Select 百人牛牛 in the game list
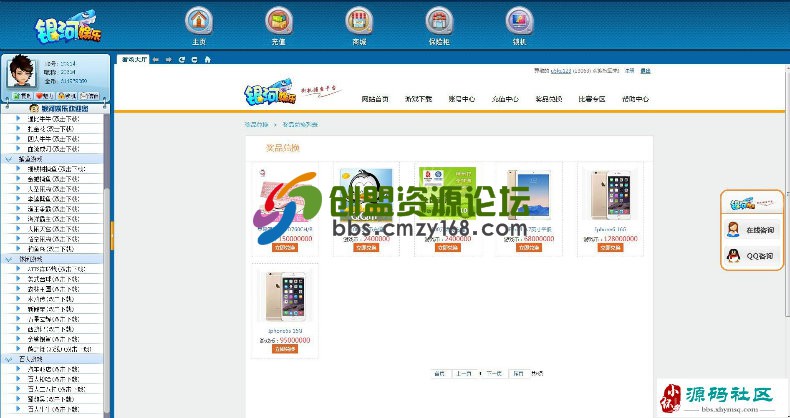790x418 pixels. point(52,409)
